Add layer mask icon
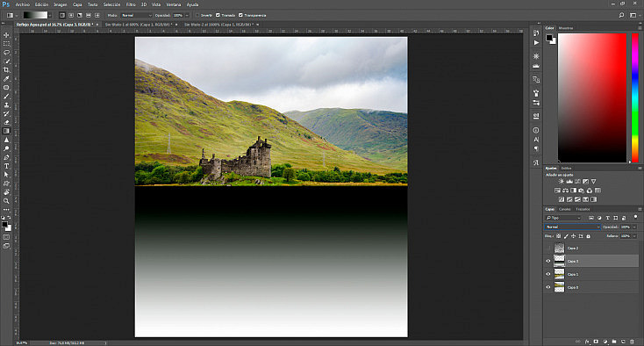Screen dimensions: 644x346 coord(596,342)
